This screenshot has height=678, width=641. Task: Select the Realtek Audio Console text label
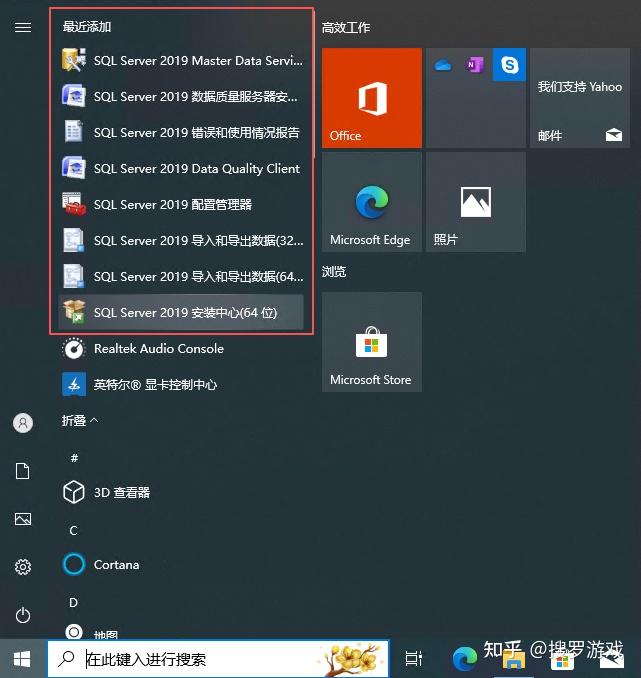(x=159, y=349)
